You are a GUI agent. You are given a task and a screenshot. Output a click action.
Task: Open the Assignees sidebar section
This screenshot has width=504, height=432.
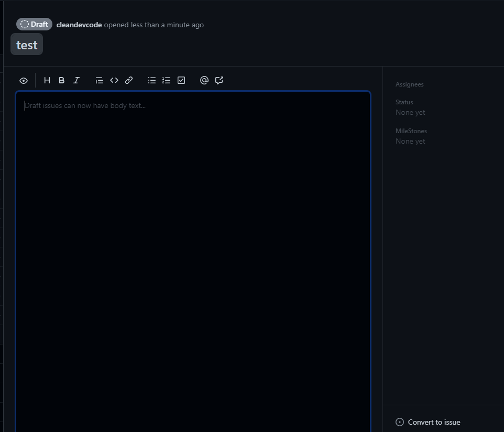pyautogui.click(x=410, y=84)
